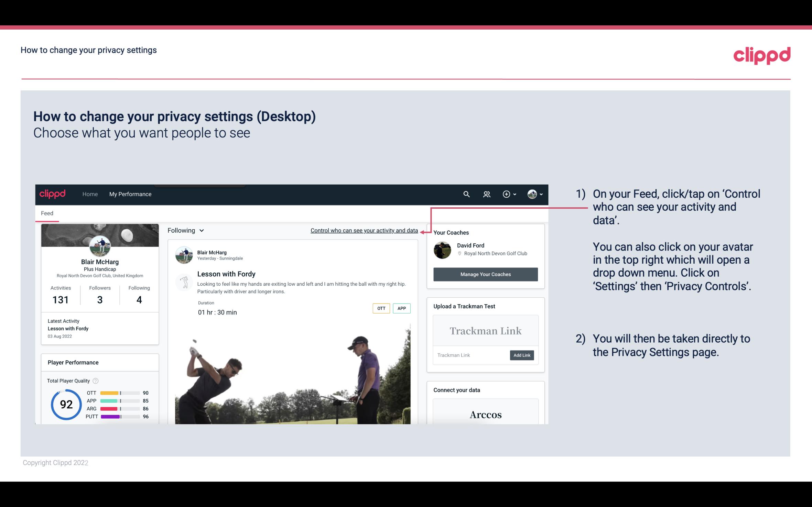Click the Trackman Link input field

470,354
